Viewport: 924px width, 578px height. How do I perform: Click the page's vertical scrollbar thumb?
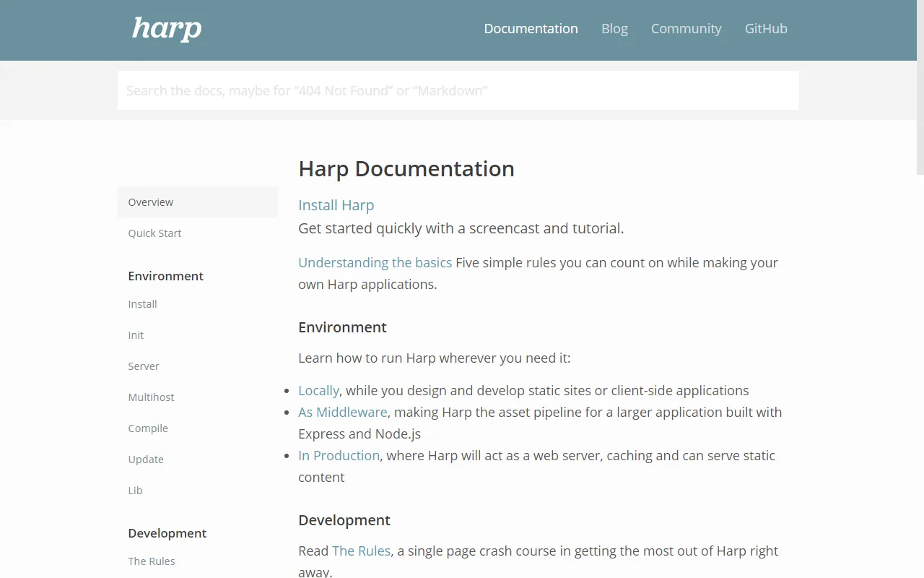(920, 87)
